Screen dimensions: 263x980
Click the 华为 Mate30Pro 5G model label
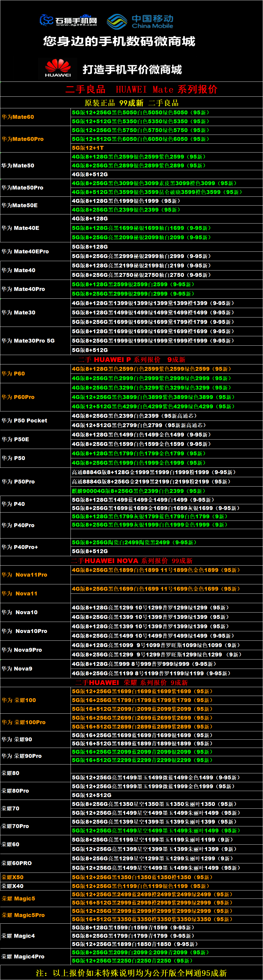[28, 341]
